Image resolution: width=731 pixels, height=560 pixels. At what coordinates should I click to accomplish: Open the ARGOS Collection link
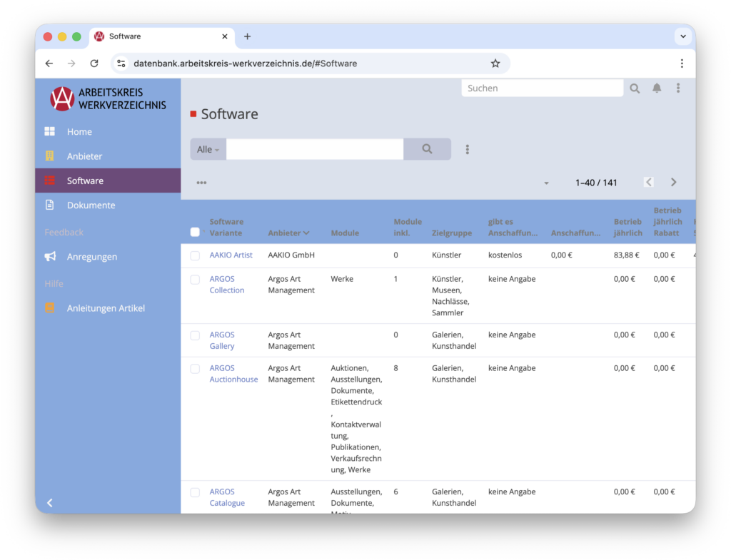click(226, 285)
